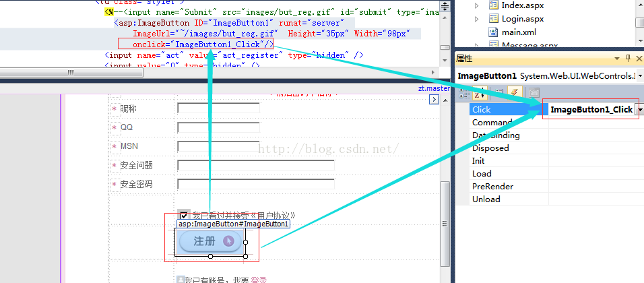The height and width of the screenshot is (283, 644).
Task: Select the Load event row
Action: point(509,173)
